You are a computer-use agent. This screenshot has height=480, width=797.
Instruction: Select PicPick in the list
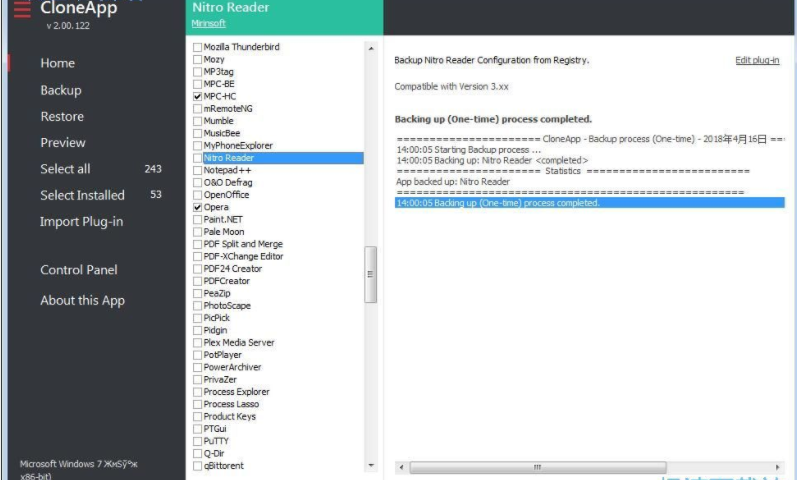click(217, 318)
